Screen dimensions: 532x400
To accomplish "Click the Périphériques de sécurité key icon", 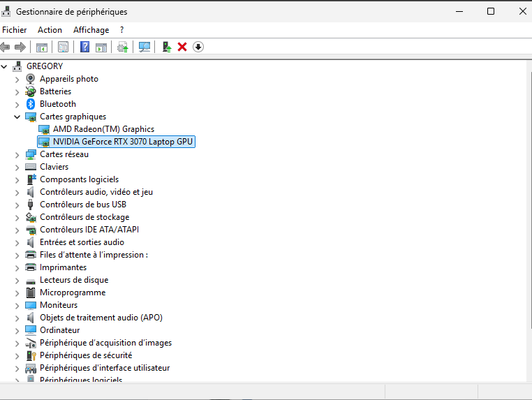I will [x=31, y=355].
